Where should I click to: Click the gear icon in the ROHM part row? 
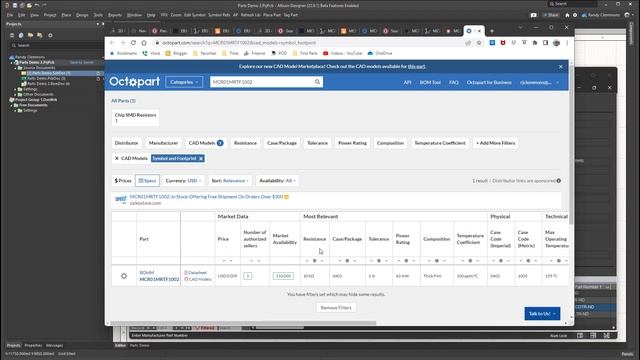[x=124, y=276]
